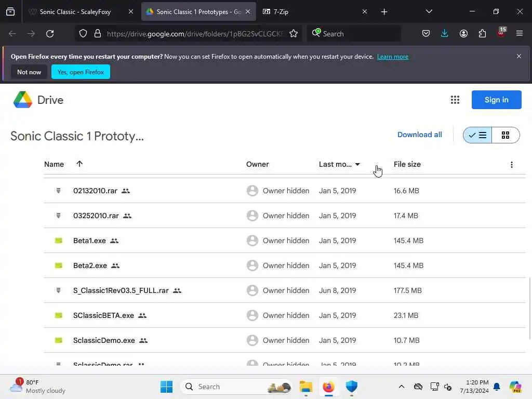532x399 pixels.
Task: Open the list all tabs dropdown
Action: 429,11
